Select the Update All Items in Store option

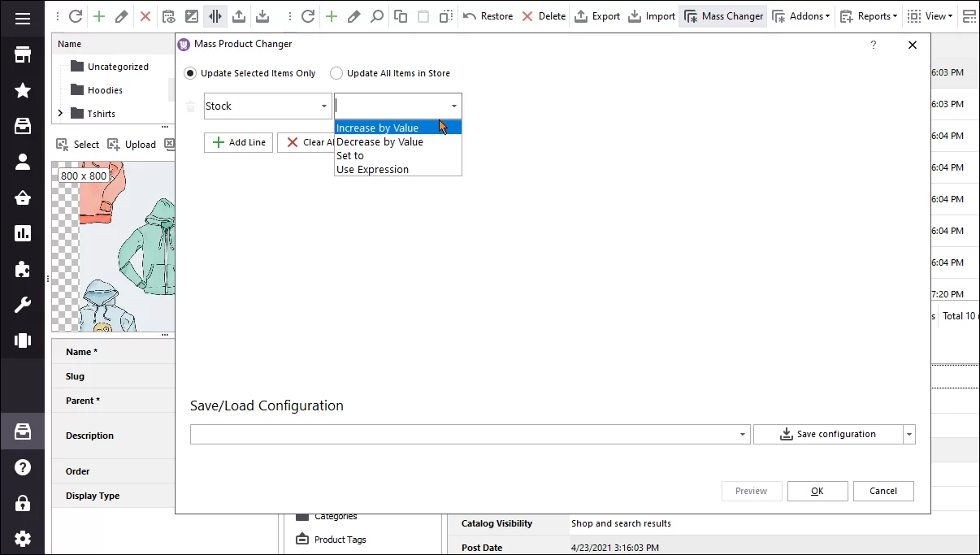tap(336, 72)
